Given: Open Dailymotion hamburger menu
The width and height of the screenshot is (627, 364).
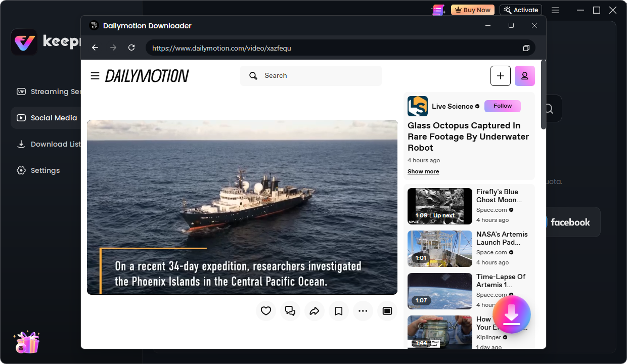Looking at the screenshot, I should pos(95,76).
